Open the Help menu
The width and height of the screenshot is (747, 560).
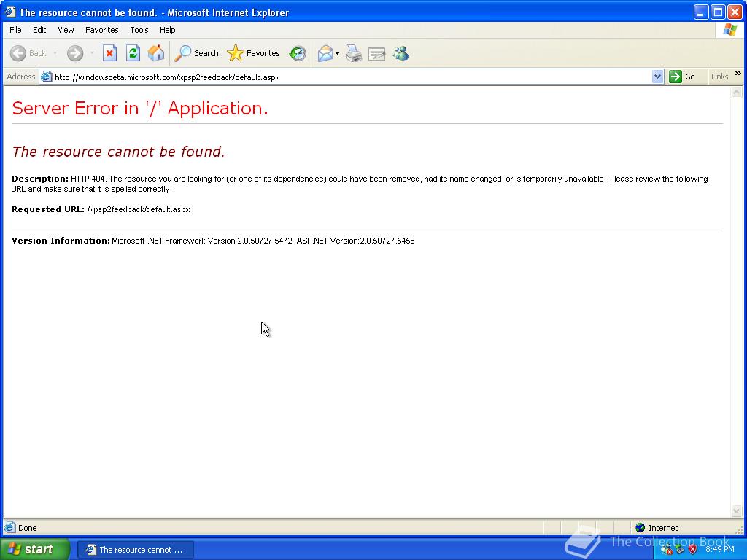click(167, 30)
